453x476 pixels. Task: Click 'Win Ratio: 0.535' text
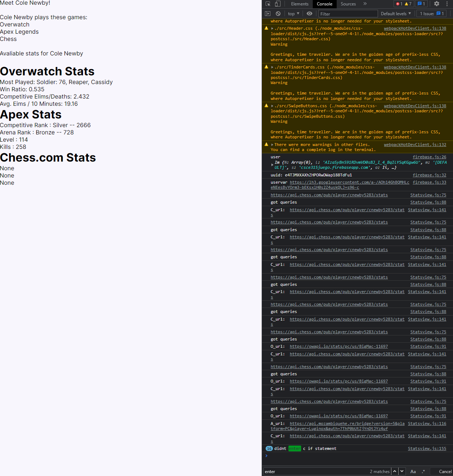click(x=22, y=89)
